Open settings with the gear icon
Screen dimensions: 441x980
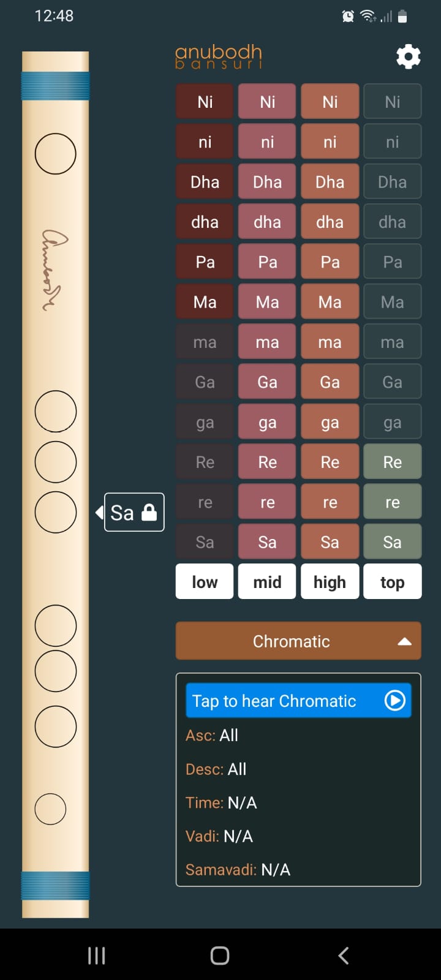(408, 56)
